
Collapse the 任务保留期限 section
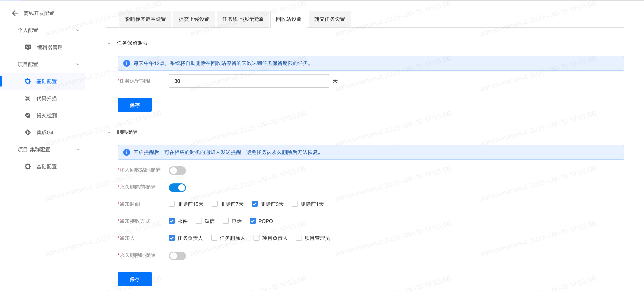coord(109,43)
